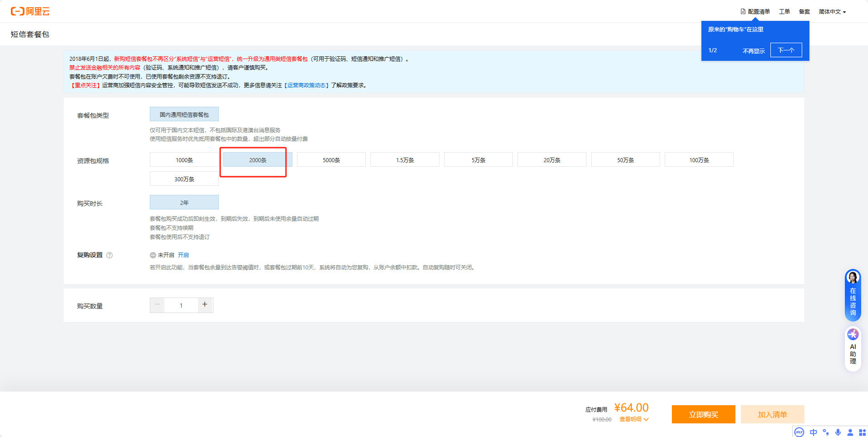Click 加入清单 add to list button

pos(773,414)
